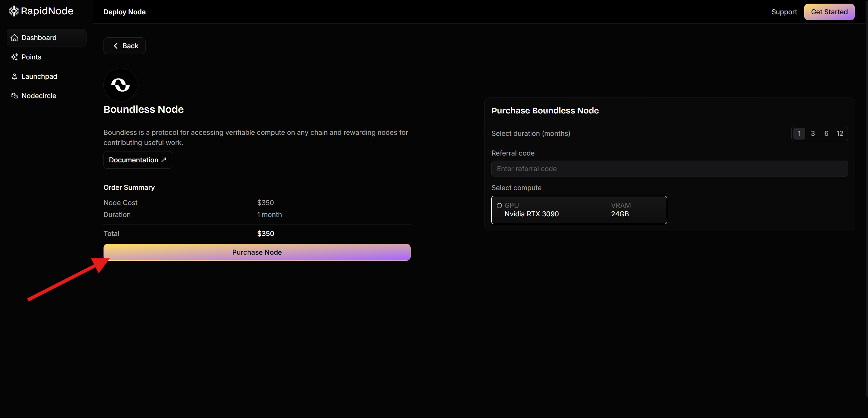Choose 12 months duration option
Image resolution: width=868 pixels, height=418 pixels.
[840, 133]
